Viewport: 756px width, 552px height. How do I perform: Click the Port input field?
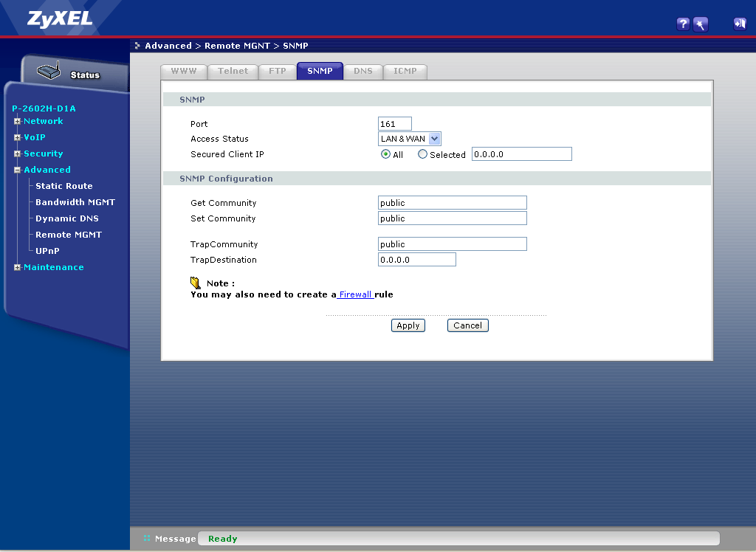[395, 124]
